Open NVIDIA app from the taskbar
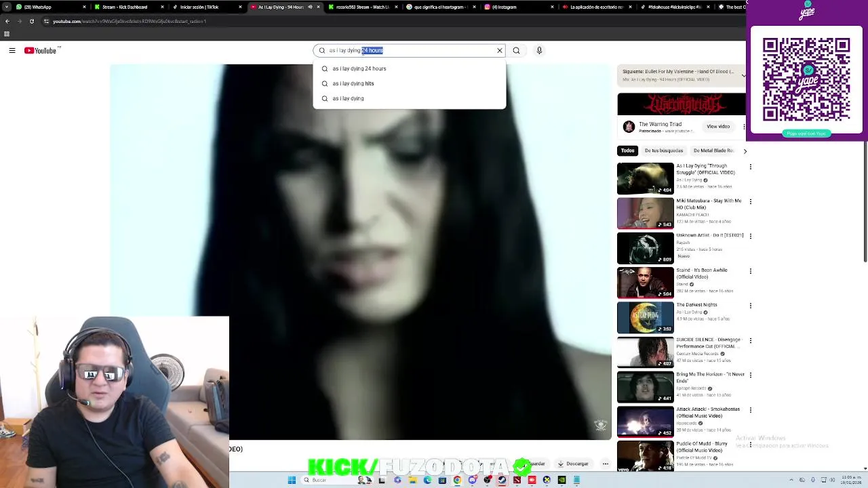This screenshot has height=488, width=868. [561, 480]
